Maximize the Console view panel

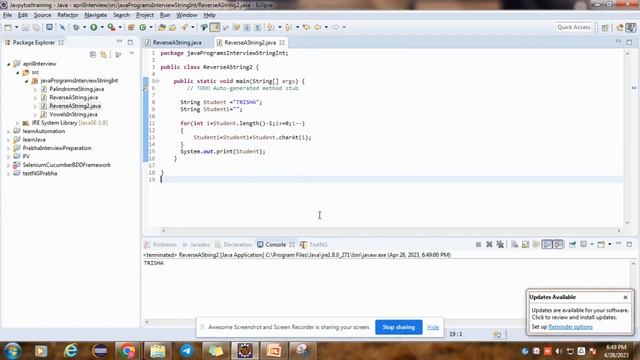click(x=629, y=244)
